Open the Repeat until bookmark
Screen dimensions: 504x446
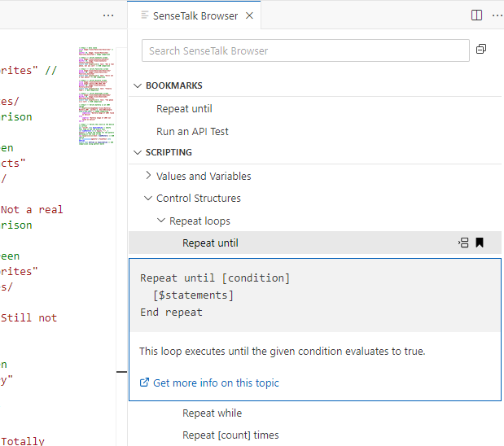click(184, 108)
